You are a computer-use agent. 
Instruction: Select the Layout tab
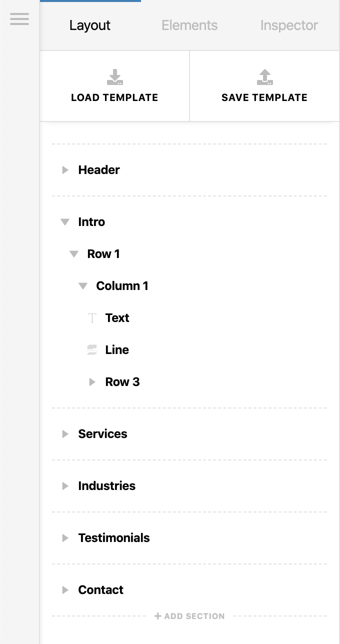pyautogui.click(x=90, y=25)
